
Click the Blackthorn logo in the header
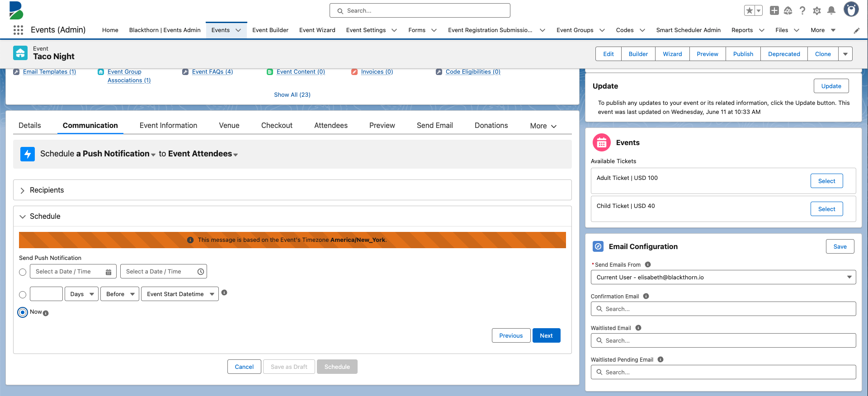point(16,10)
